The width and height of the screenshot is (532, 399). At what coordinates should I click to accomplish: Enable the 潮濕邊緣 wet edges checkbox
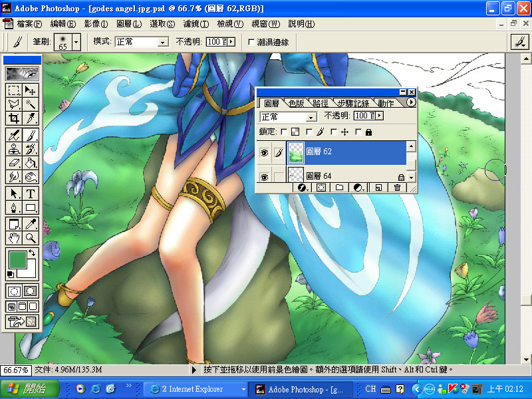coord(251,42)
